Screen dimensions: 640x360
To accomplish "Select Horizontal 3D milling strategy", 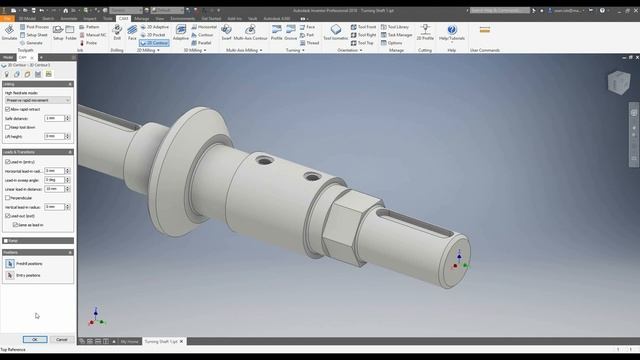I will (204, 27).
